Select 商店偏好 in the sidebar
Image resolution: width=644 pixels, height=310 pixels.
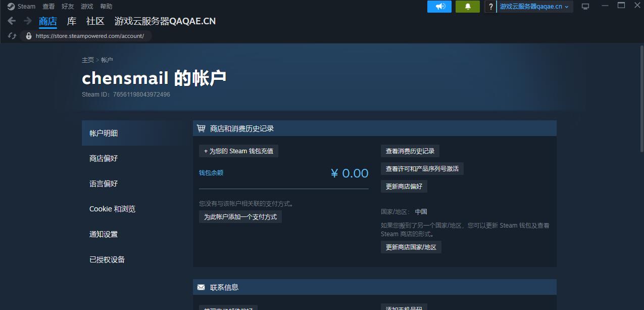coord(135,158)
